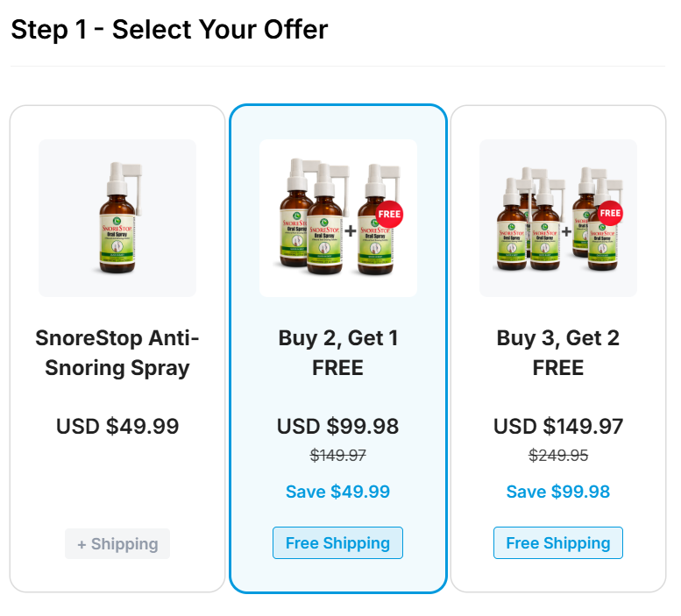Click the Buy 2 Get 1 bottles image
This screenshot has width=681, height=616.
pos(337,218)
